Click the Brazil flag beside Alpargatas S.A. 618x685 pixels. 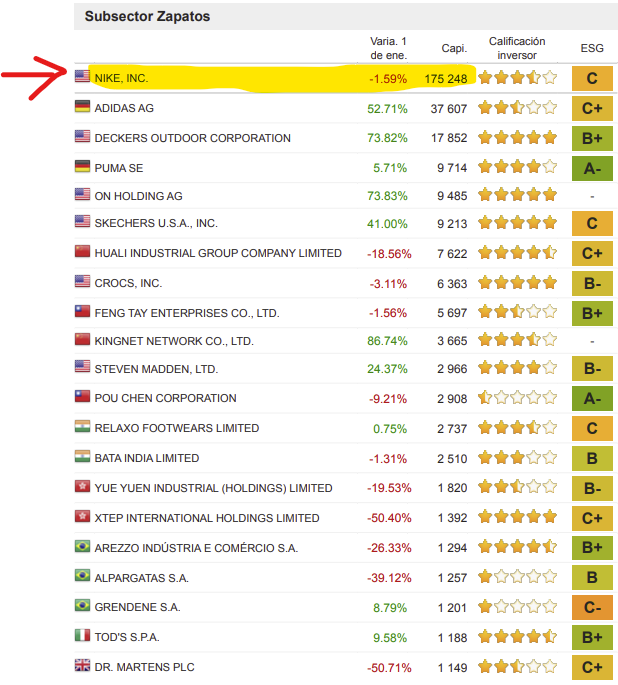[82, 577]
